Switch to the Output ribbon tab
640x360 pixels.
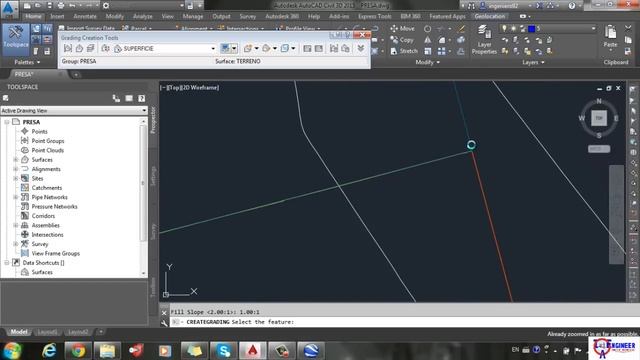221,16
